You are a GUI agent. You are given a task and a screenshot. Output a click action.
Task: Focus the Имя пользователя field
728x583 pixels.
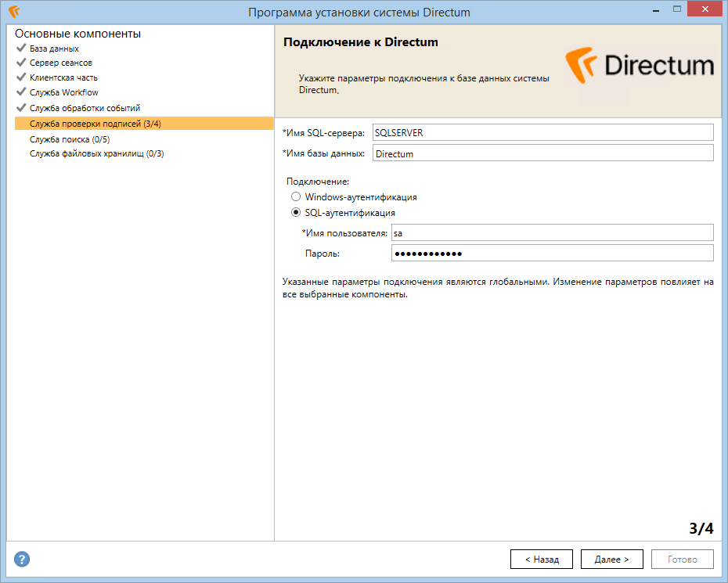pos(551,232)
